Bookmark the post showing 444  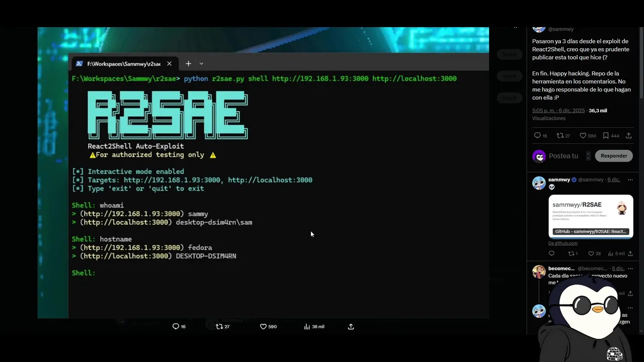pos(606,136)
